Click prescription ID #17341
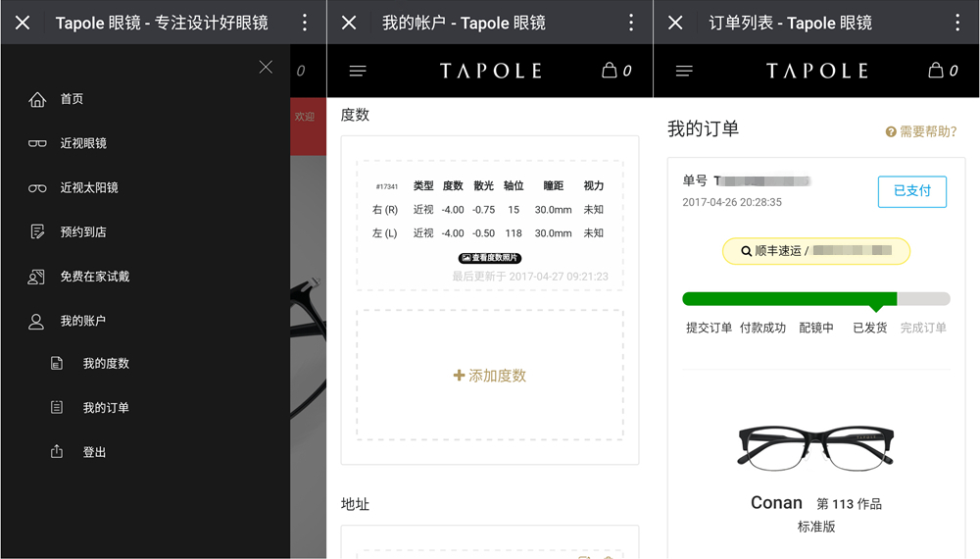The width and height of the screenshot is (980, 559). (x=387, y=186)
